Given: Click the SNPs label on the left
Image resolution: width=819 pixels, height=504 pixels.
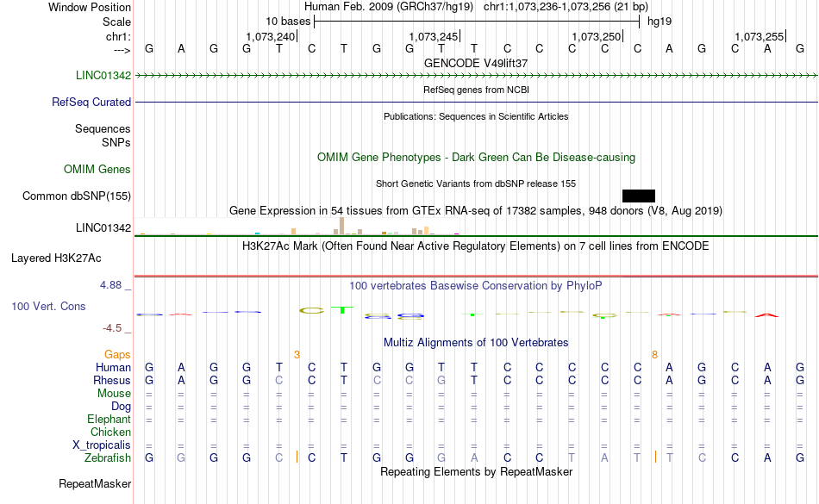Looking at the screenshot, I should coord(116,142).
